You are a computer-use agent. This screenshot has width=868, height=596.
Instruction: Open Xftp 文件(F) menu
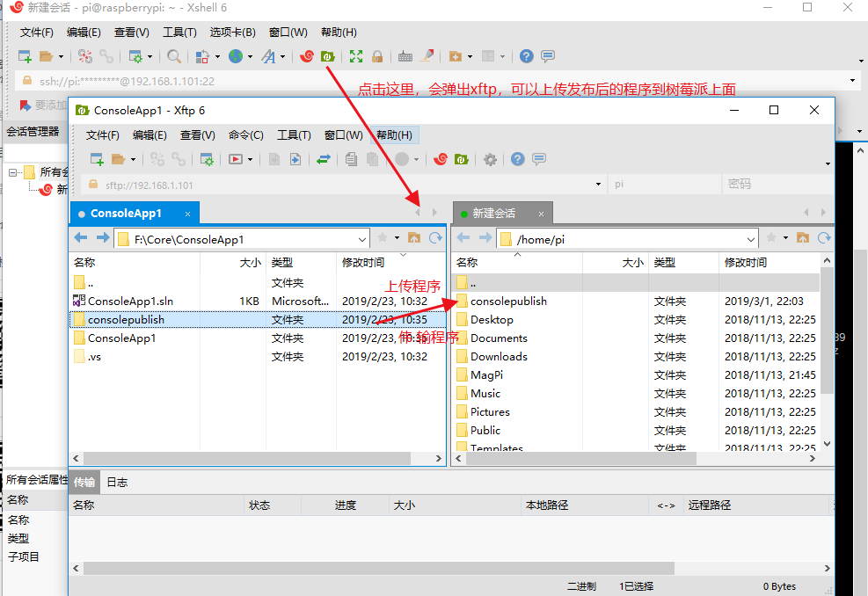pyautogui.click(x=102, y=135)
